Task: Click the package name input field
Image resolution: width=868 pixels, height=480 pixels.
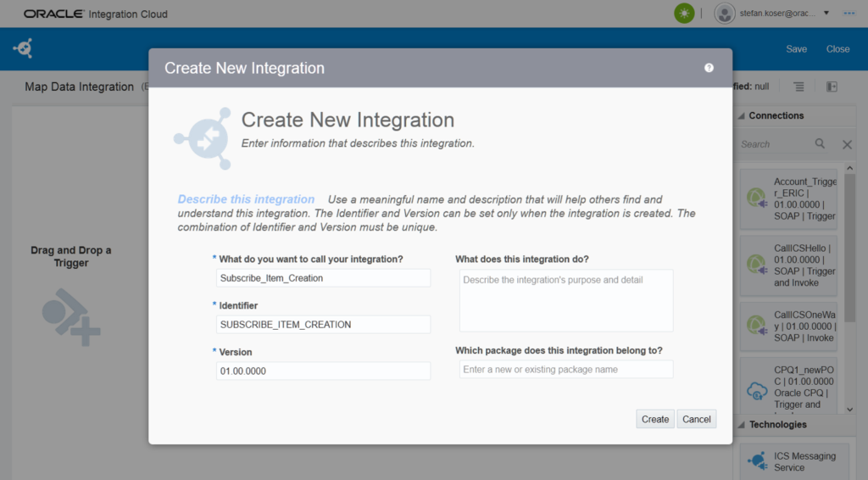Action: (566, 369)
